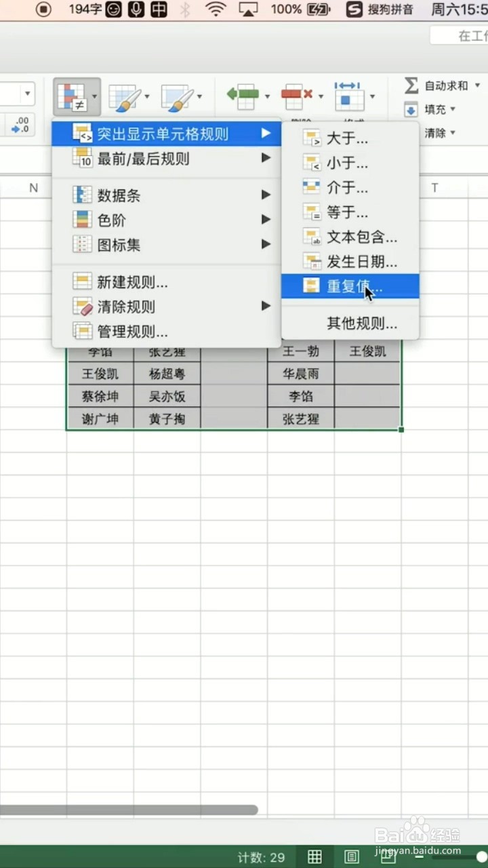488x868 pixels.
Task: Choose 小于... rule
Action: (350, 163)
